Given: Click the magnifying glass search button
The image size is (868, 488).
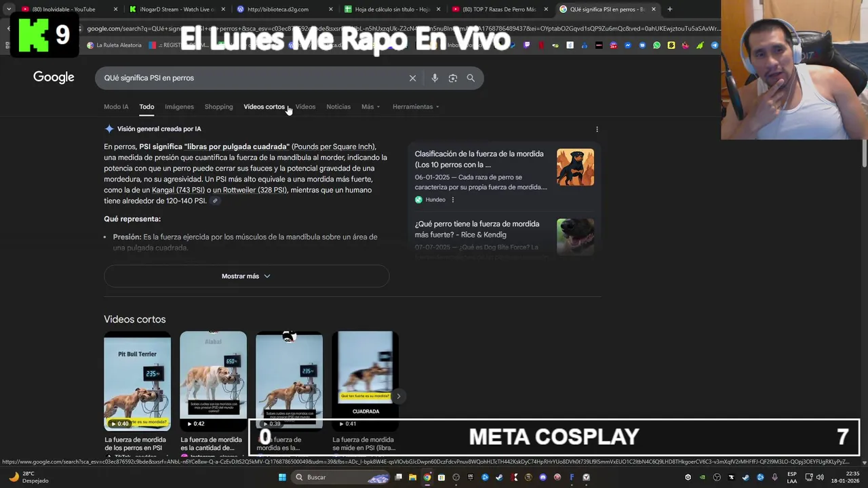Looking at the screenshot, I should tap(471, 78).
